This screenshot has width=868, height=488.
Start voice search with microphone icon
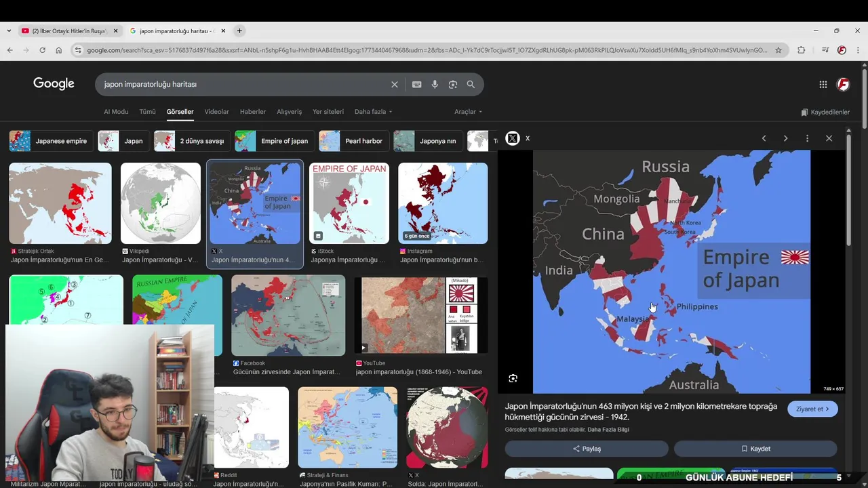pos(435,85)
